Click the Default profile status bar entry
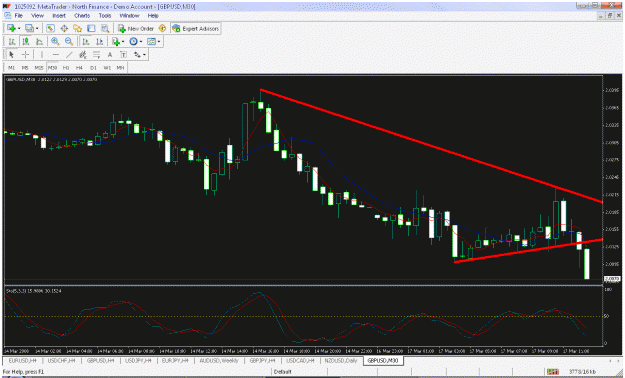The width and height of the screenshot is (625, 378). point(283,372)
